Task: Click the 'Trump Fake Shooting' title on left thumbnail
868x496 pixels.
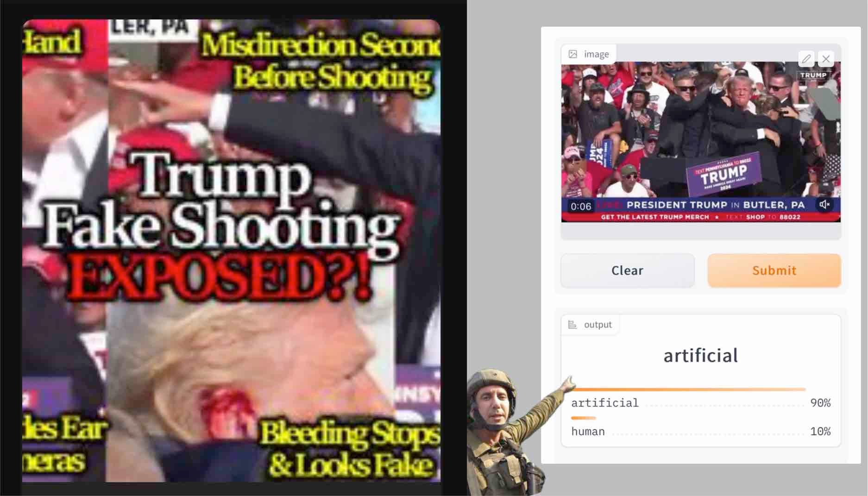Action: click(x=221, y=205)
